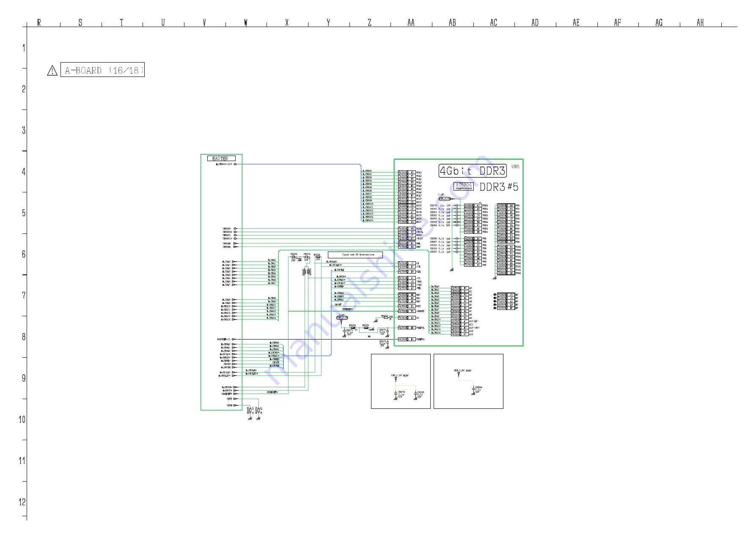
Task: Click column marker Z in top ruler
Action: (369, 22)
